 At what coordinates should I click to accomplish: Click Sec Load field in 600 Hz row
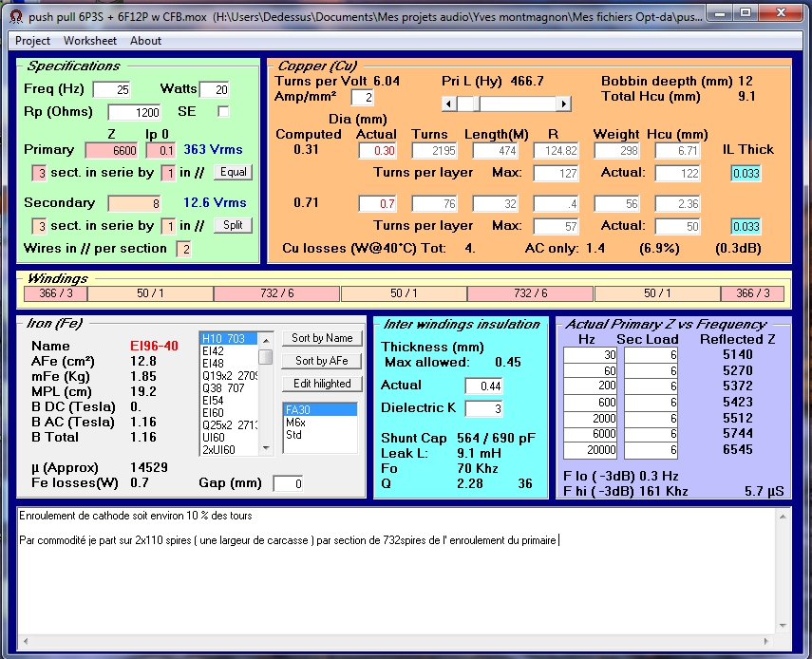(651, 403)
